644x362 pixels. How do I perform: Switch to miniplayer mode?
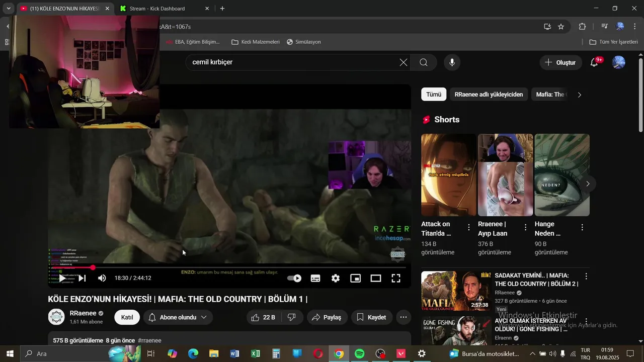(x=356, y=278)
